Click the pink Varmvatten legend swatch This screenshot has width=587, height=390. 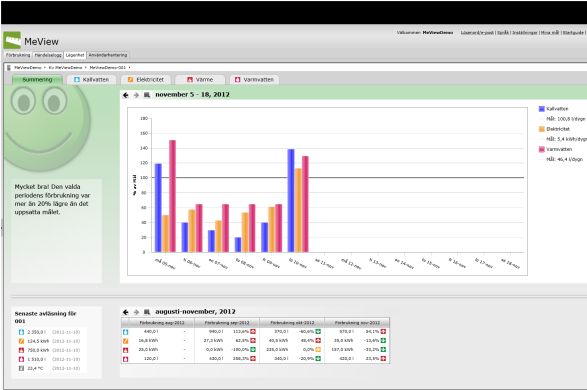click(x=541, y=149)
